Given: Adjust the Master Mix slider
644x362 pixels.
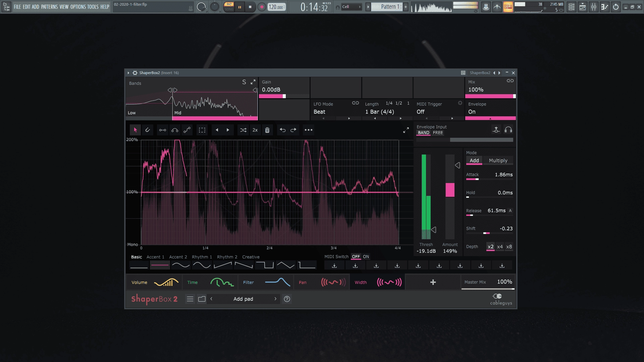Looking at the screenshot, I should pos(488,289).
